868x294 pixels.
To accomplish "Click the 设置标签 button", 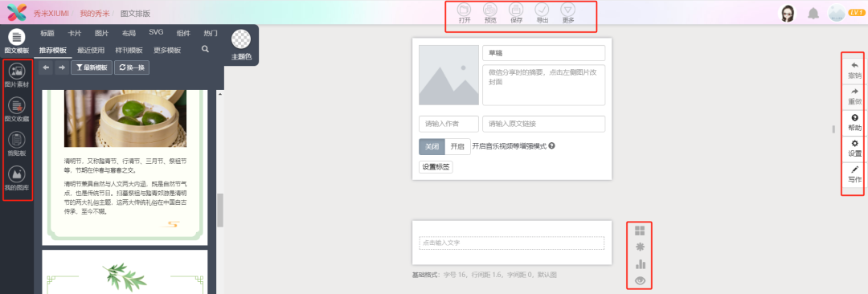I will (436, 166).
